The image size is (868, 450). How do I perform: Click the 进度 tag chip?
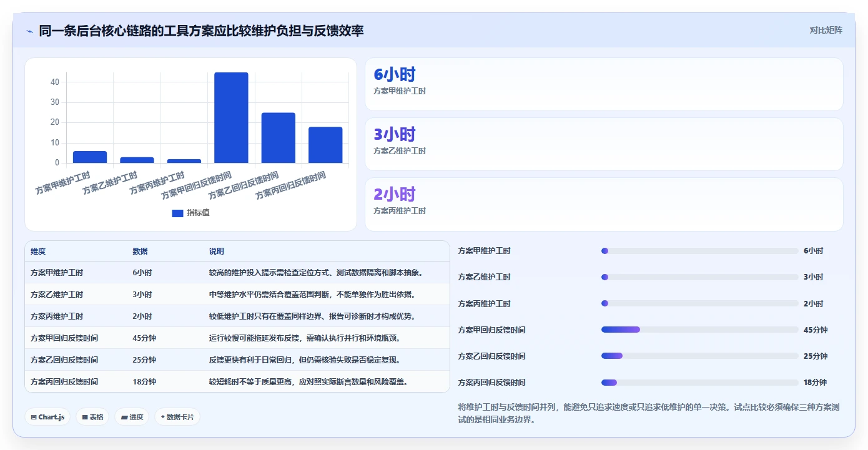[132, 417]
